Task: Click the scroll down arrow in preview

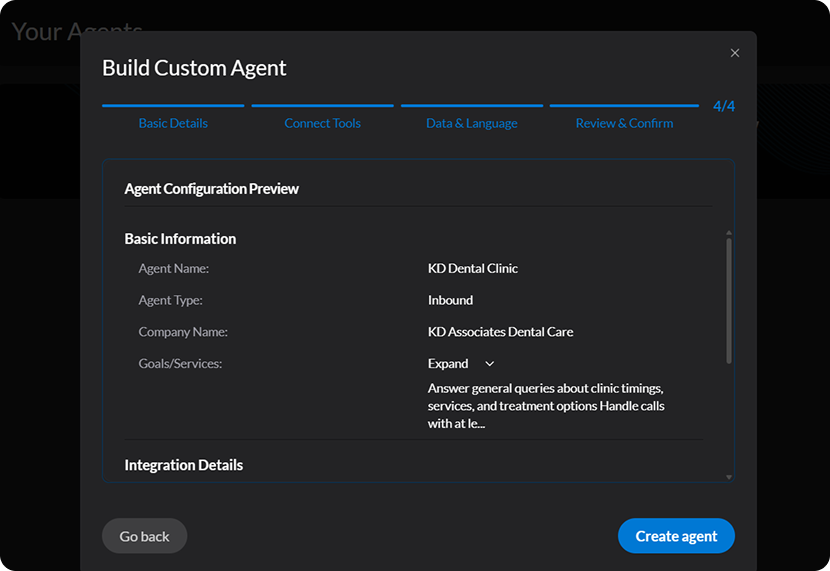Action: click(x=728, y=477)
